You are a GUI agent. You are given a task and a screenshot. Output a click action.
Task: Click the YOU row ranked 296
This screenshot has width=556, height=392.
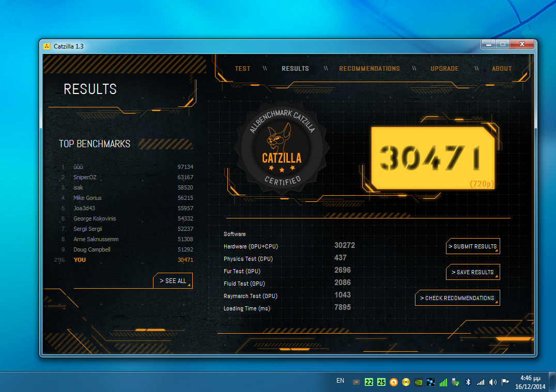click(123, 260)
